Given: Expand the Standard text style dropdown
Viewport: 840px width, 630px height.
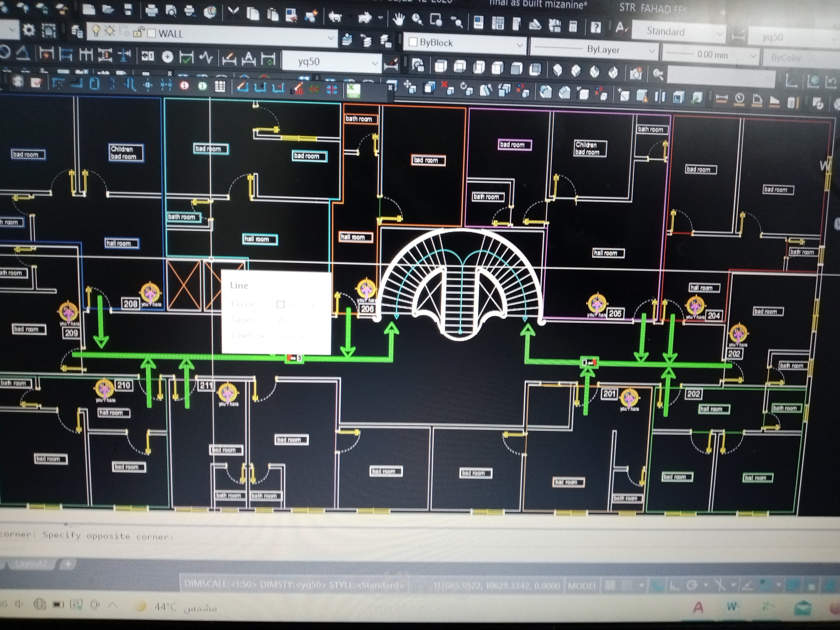Looking at the screenshot, I should (719, 33).
